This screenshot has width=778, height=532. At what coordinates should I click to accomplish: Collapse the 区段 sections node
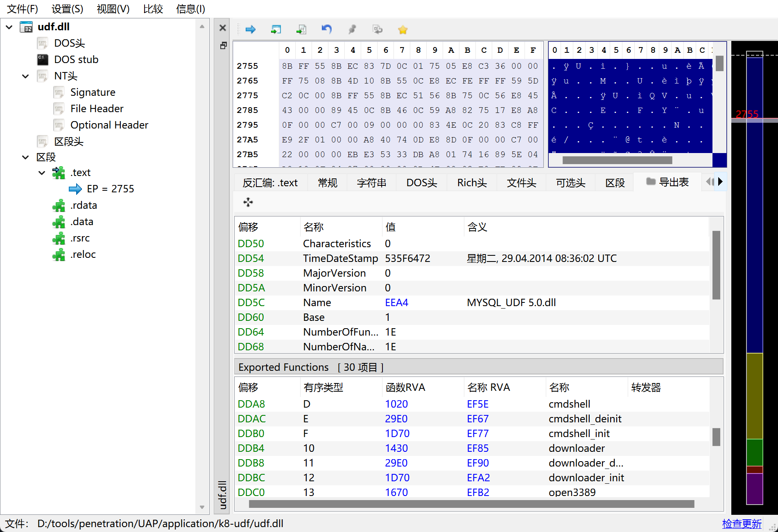pyautogui.click(x=25, y=157)
